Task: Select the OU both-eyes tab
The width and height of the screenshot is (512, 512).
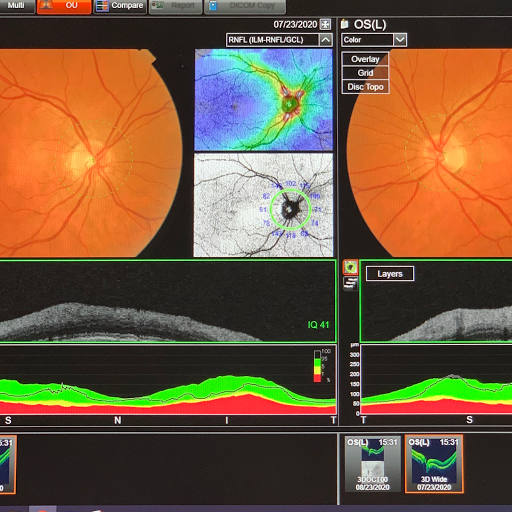Action: click(x=64, y=6)
